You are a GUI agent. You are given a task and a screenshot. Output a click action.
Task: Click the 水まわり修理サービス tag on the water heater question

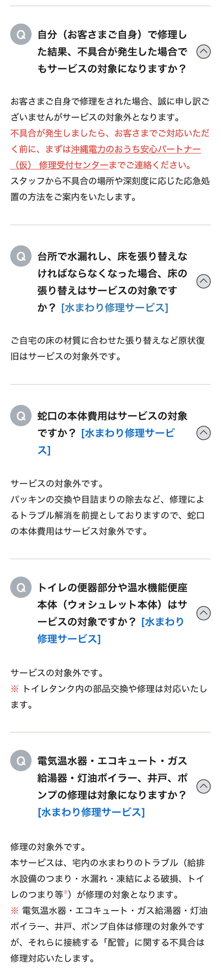click(91, 812)
